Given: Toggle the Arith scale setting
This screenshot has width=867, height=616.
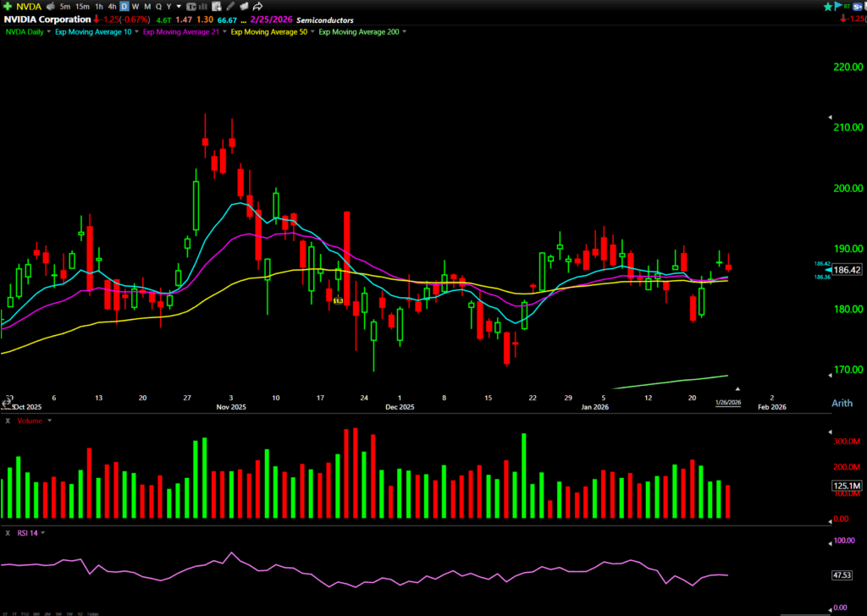Looking at the screenshot, I should coord(842,403).
